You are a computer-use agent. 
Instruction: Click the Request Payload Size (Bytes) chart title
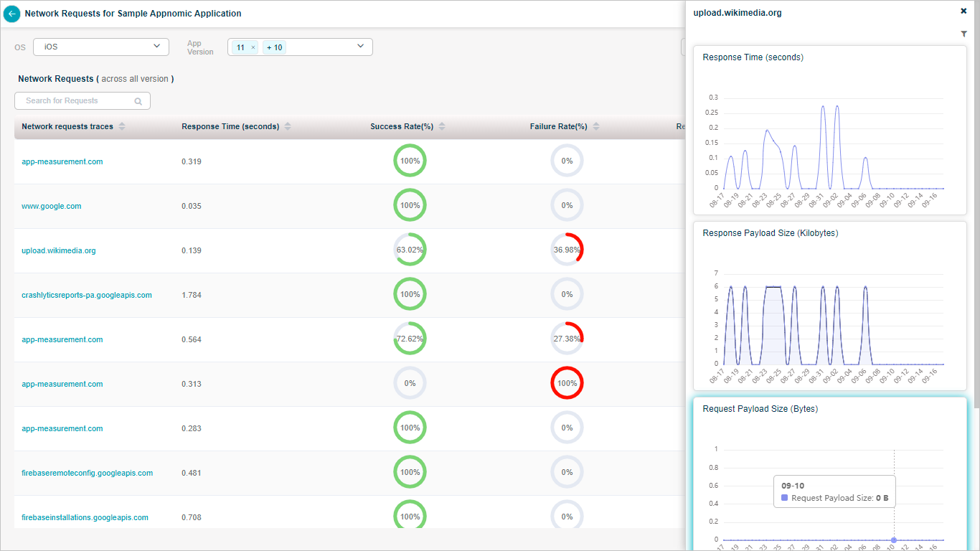click(x=760, y=409)
